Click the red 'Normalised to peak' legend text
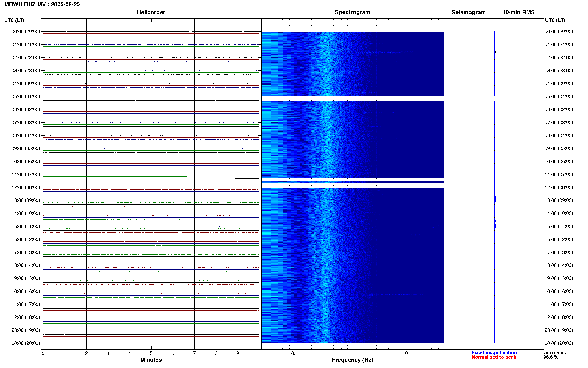 [494, 357]
